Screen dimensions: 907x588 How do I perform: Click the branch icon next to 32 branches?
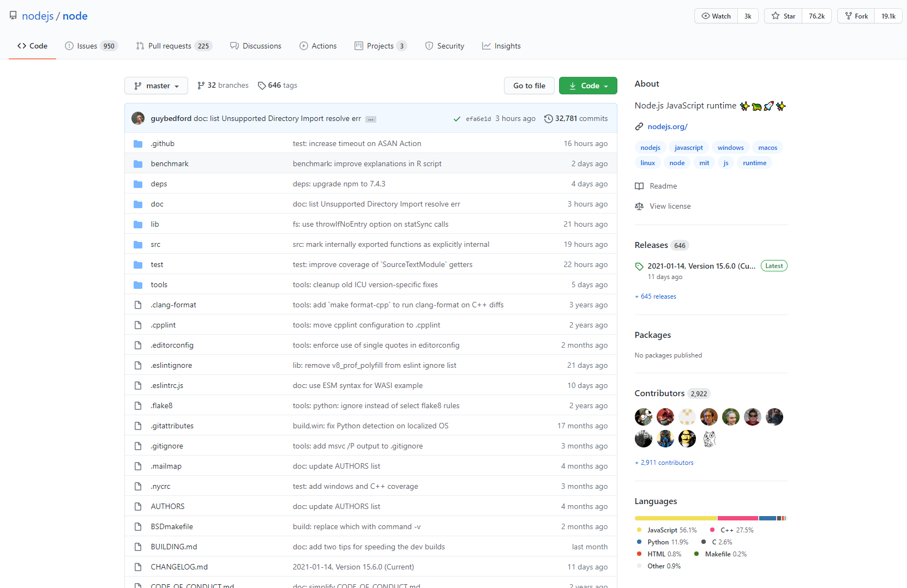pos(201,86)
